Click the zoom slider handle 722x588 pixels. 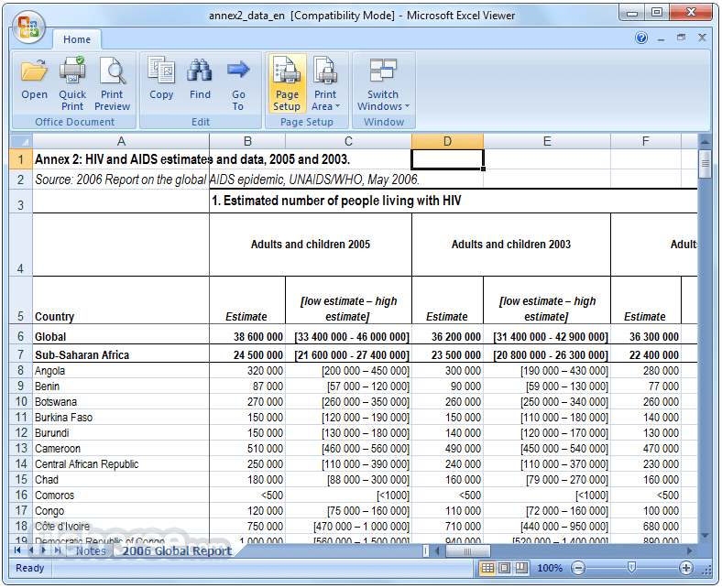tap(632, 567)
